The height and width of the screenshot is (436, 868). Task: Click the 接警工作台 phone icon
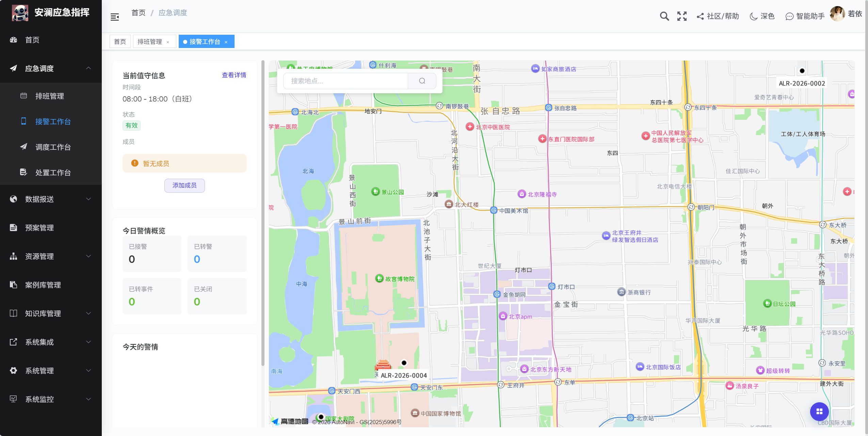[x=23, y=121]
